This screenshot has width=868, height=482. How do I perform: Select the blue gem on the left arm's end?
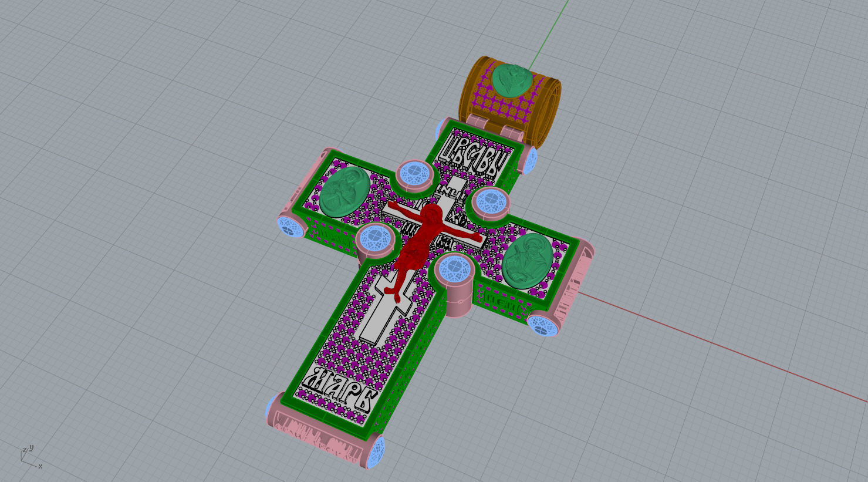(x=291, y=226)
